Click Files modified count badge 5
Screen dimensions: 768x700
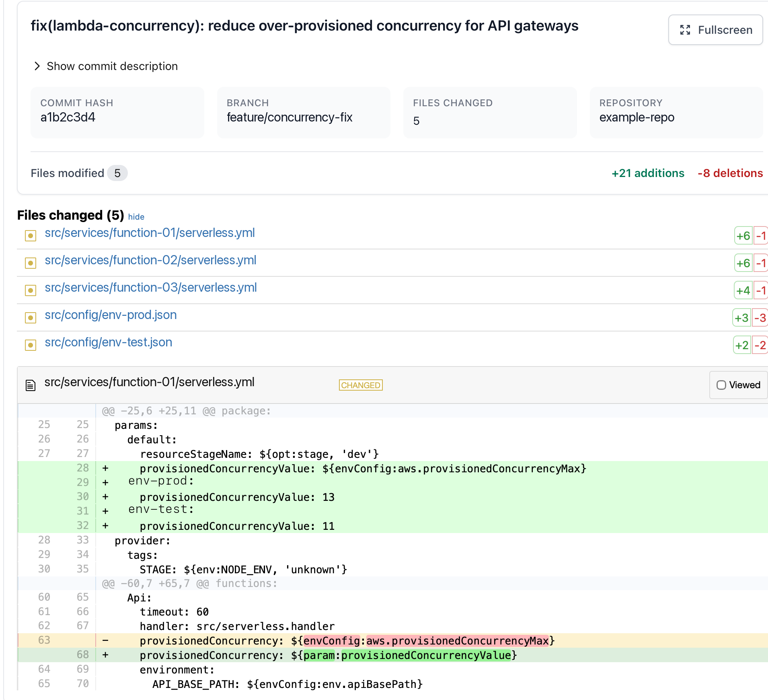[117, 173]
